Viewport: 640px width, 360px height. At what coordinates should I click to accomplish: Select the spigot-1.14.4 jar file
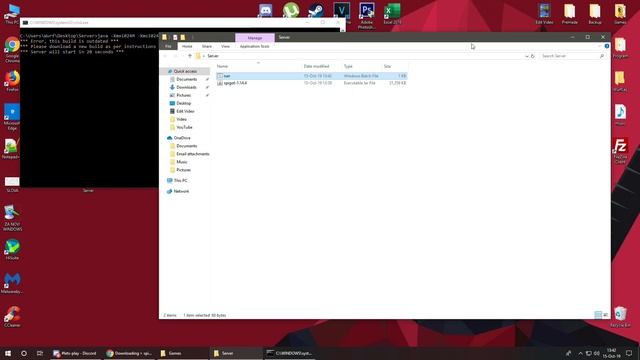click(x=311, y=83)
